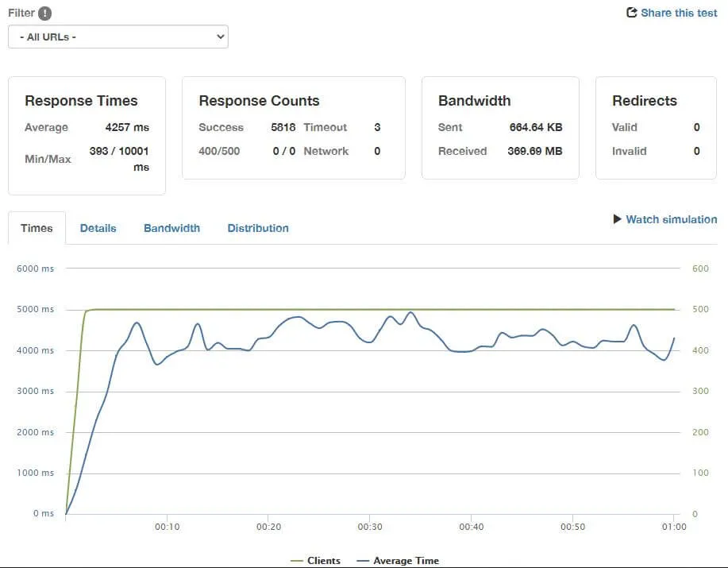Click the 00:40 time axis label
The width and height of the screenshot is (728, 568).
point(472,527)
